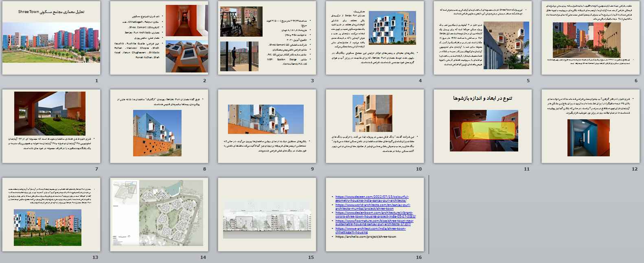Select slide 7 with the green lawn courtyard
Image resolution: width=644 pixels, height=263 pixels.
pyautogui.click(x=51, y=126)
